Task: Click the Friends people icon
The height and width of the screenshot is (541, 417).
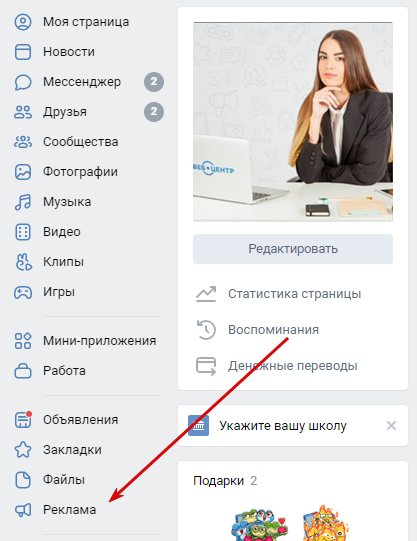Action: pyautogui.click(x=23, y=112)
